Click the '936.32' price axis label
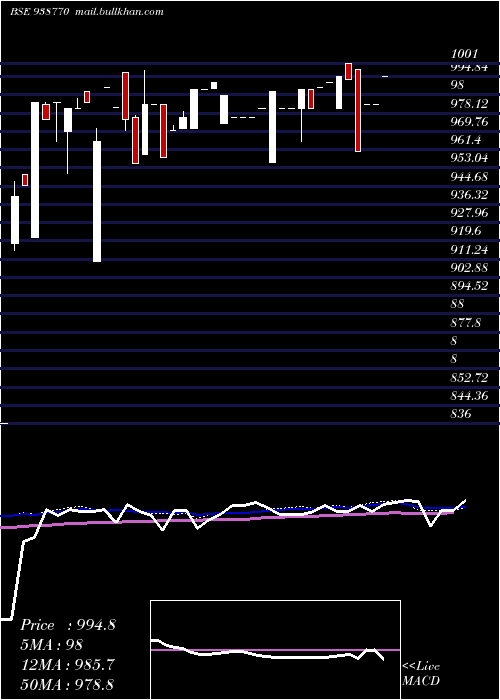The image size is (500, 700). [469, 195]
